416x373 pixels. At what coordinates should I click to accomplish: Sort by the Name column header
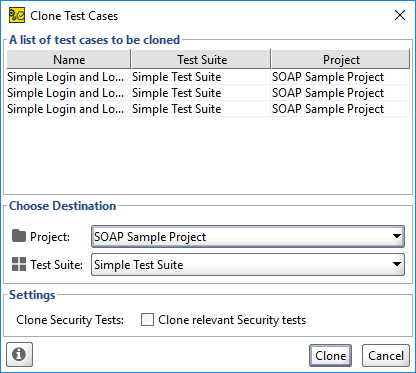pyautogui.click(x=69, y=59)
